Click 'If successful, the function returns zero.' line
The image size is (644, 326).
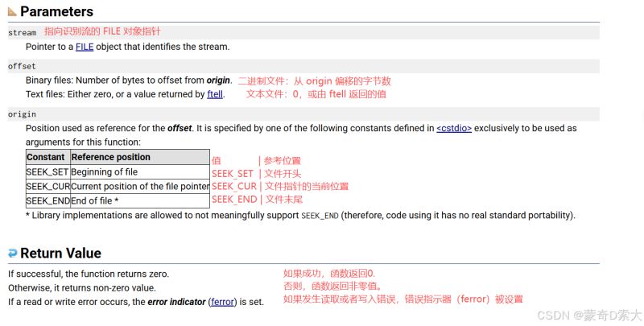(x=89, y=274)
